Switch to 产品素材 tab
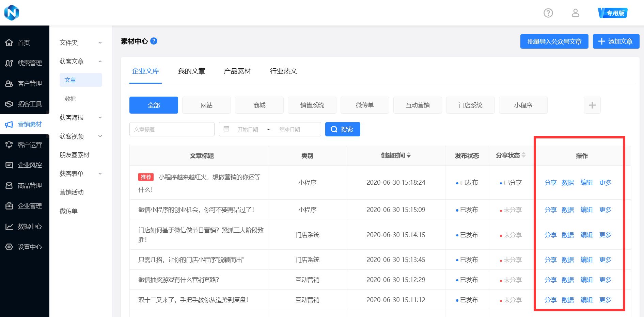 (x=237, y=71)
